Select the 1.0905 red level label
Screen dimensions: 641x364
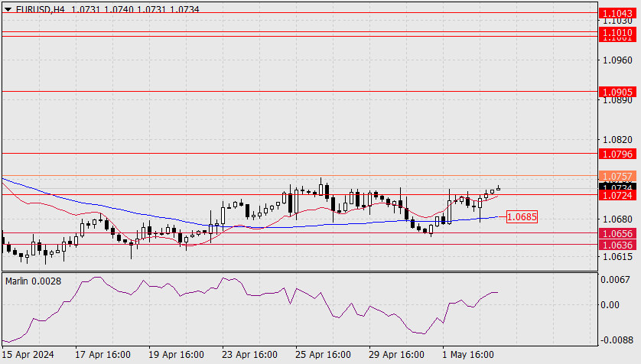click(x=618, y=92)
